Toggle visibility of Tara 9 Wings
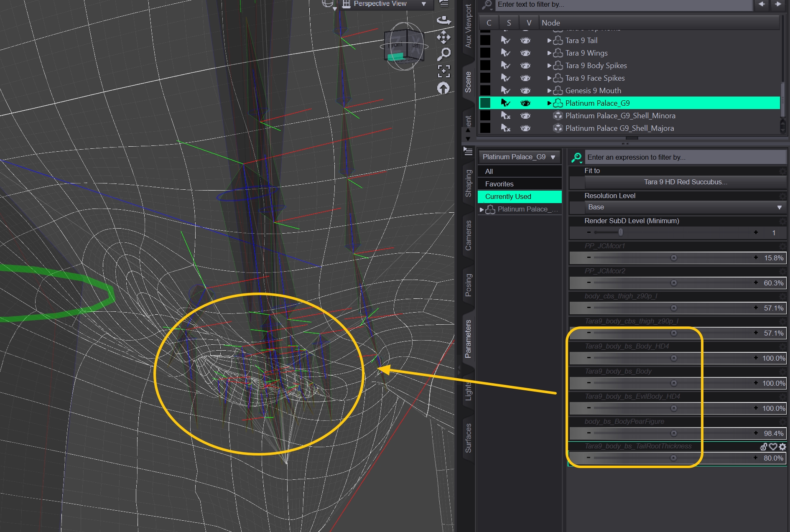The image size is (790, 532). tap(525, 53)
